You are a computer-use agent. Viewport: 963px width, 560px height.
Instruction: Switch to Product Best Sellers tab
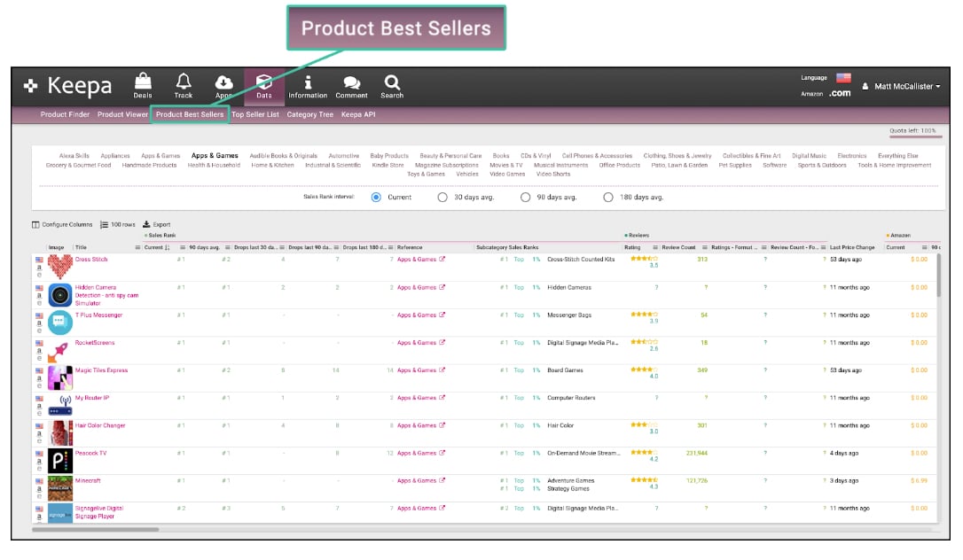(x=190, y=114)
